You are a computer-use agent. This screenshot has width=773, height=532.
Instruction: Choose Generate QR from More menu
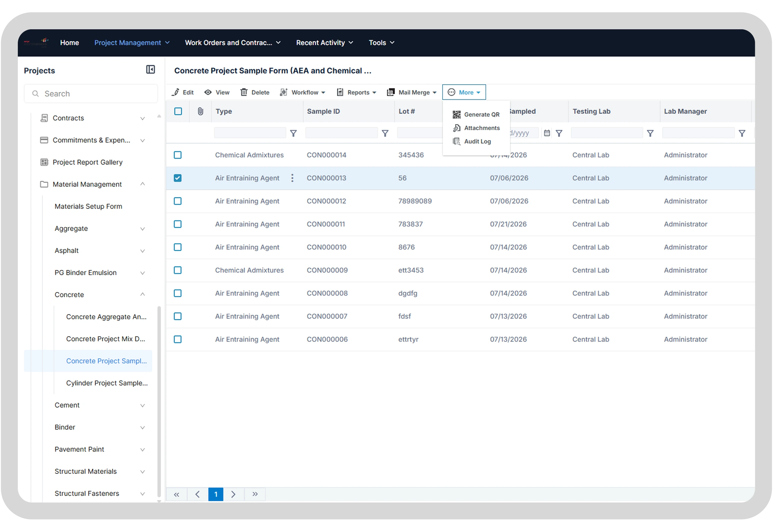pos(476,115)
